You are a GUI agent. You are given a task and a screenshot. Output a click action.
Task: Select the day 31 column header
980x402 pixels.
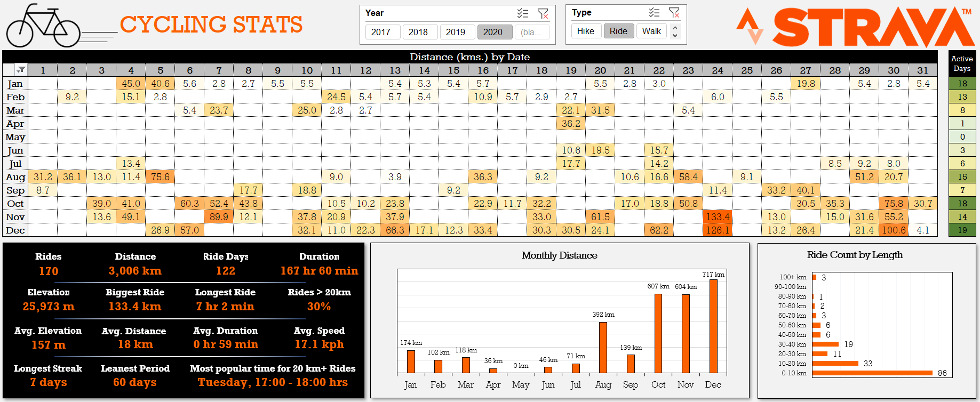point(923,70)
